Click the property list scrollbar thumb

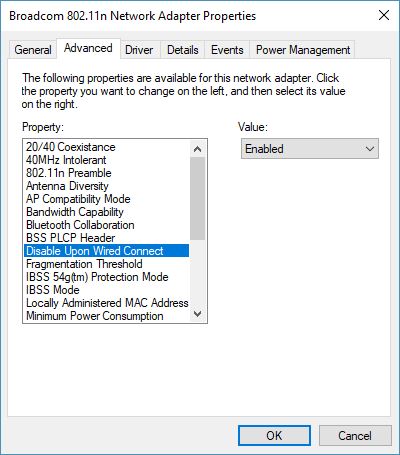[x=198, y=198]
